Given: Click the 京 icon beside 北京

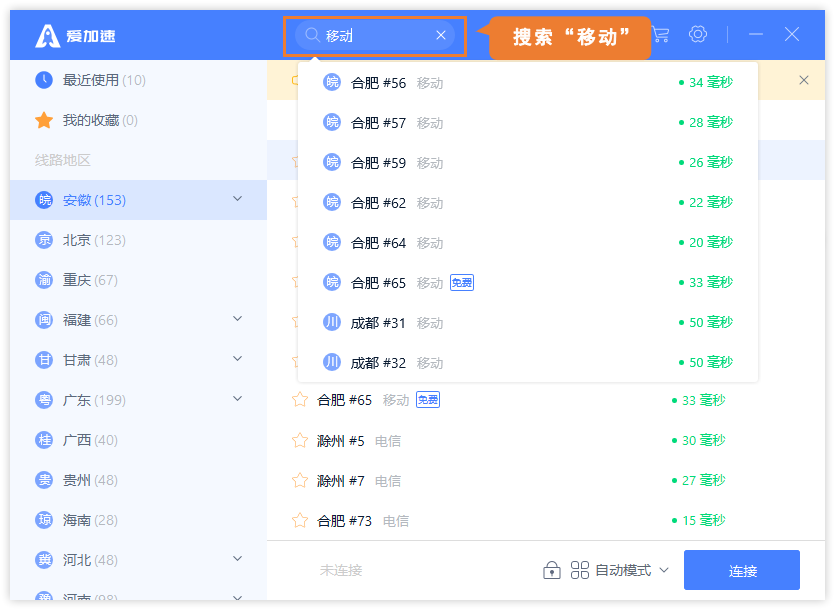Looking at the screenshot, I should click(x=44, y=240).
